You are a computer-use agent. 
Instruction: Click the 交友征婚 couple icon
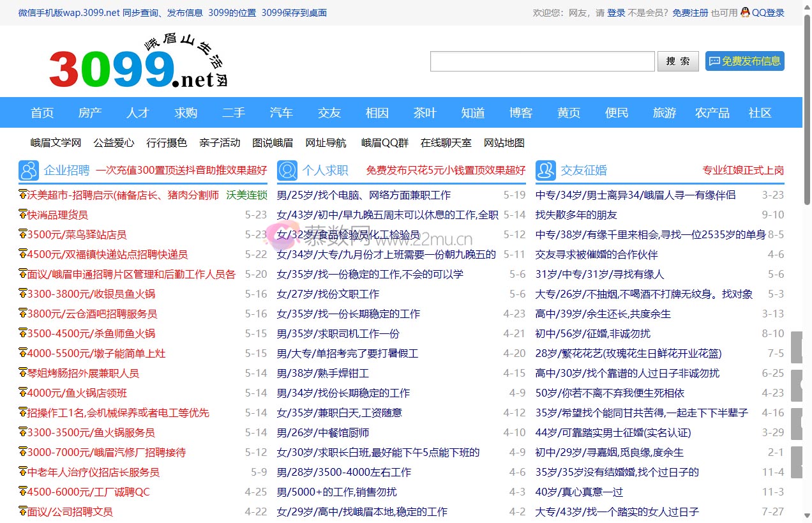(546, 170)
